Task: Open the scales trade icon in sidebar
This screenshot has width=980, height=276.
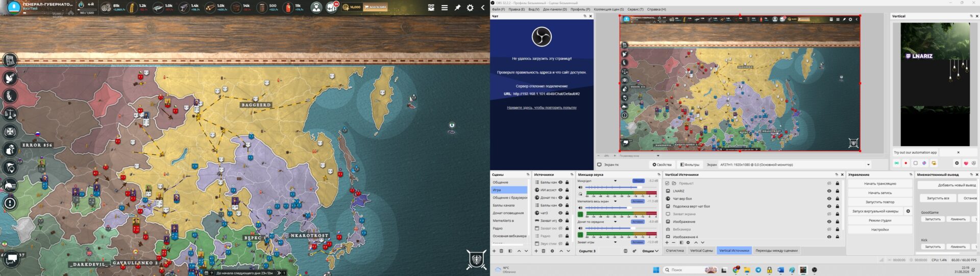Action: click(x=10, y=113)
